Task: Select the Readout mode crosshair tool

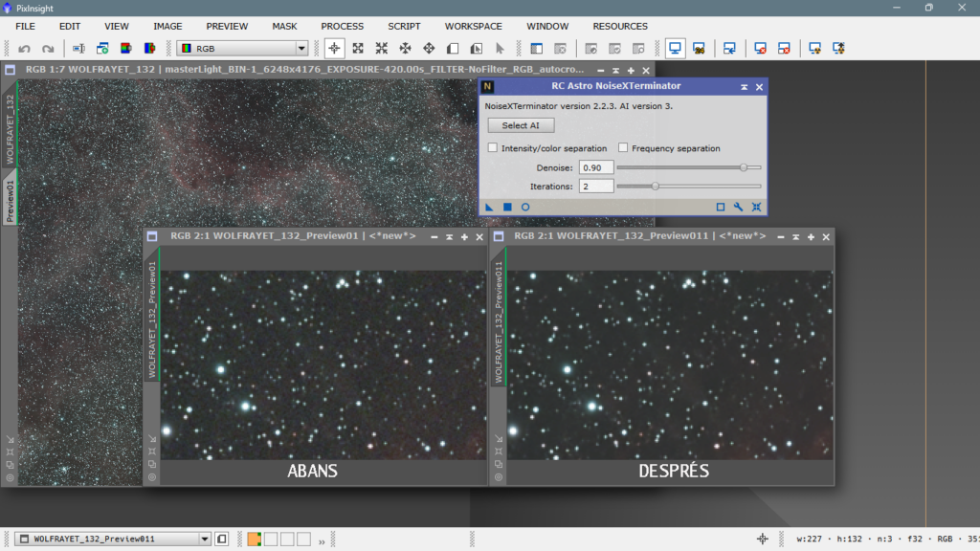Action: [x=334, y=48]
